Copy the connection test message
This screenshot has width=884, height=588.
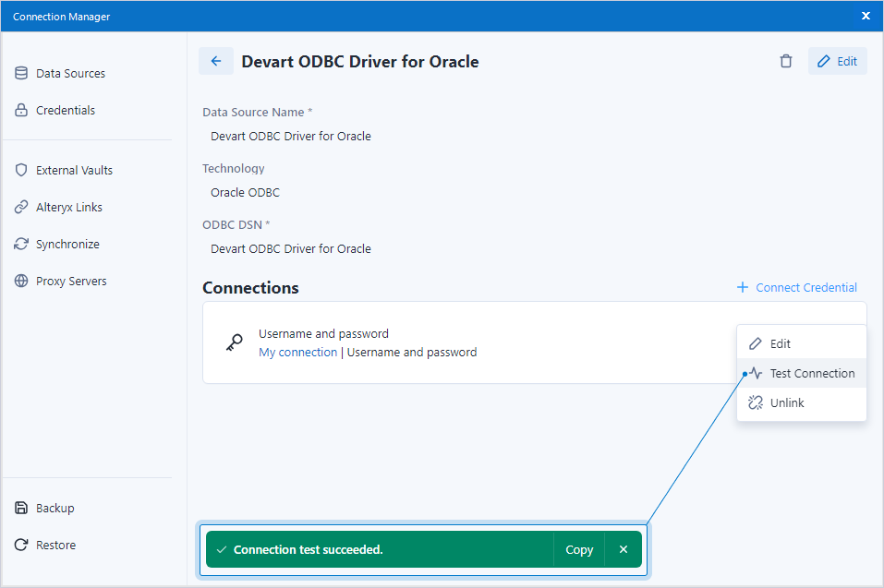click(x=579, y=549)
